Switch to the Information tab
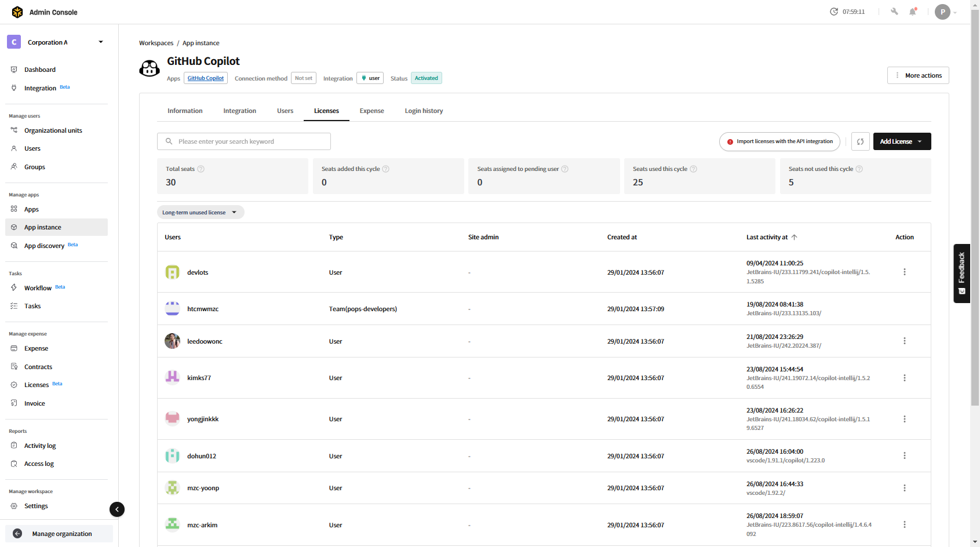This screenshot has width=980, height=547. pos(185,111)
